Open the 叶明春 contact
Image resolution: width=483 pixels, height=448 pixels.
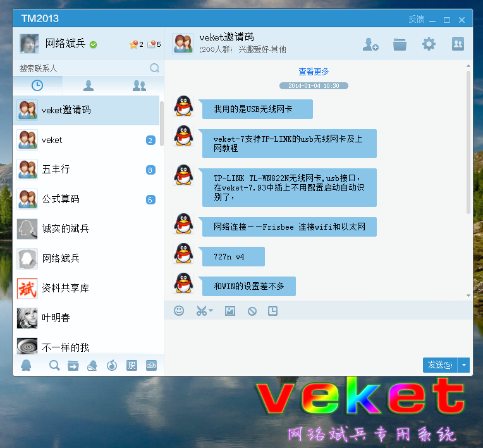point(86,318)
